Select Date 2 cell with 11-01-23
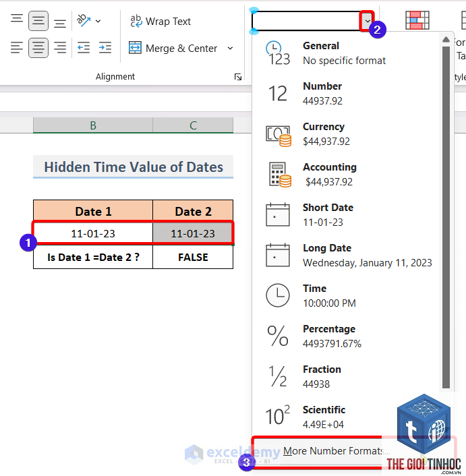Screen dimensions: 466x476 pyautogui.click(x=193, y=233)
